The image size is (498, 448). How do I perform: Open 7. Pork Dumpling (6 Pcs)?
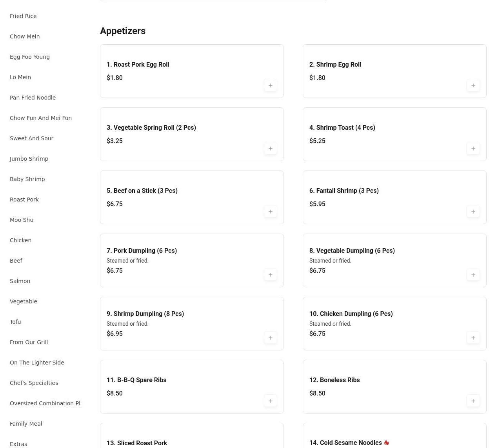pyautogui.click(x=192, y=260)
